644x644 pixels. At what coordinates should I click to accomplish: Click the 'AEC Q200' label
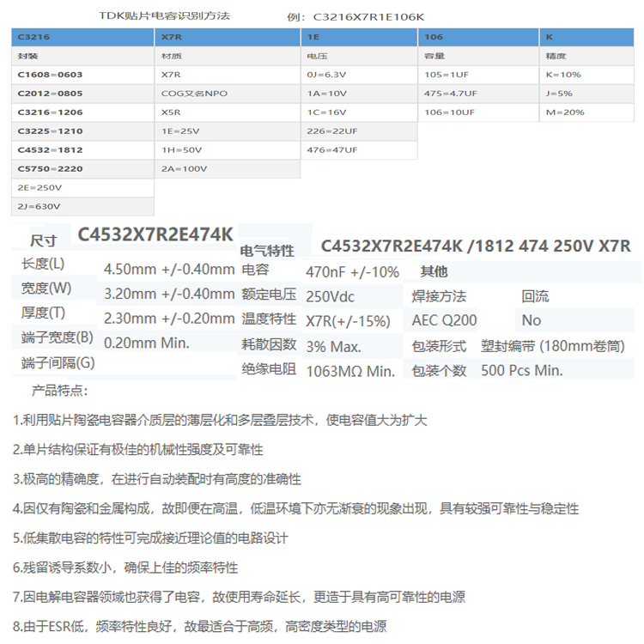(x=445, y=320)
